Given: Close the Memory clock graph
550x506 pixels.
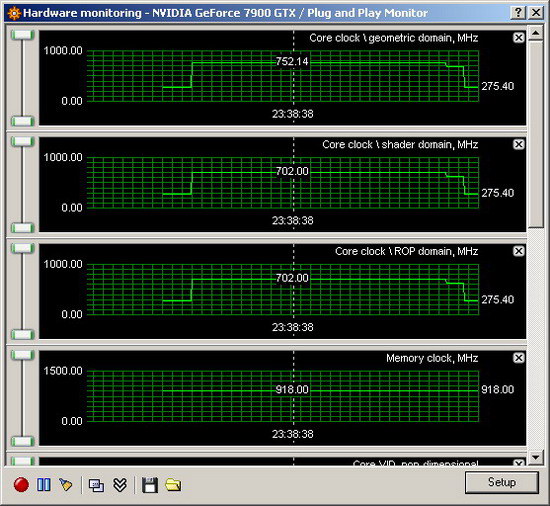Looking at the screenshot, I should pos(519,358).
